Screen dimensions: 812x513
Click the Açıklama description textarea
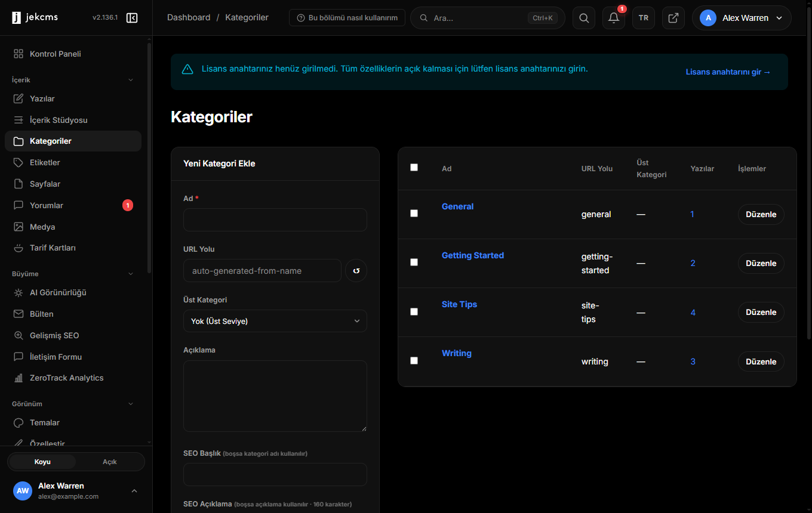coord(275,396)
